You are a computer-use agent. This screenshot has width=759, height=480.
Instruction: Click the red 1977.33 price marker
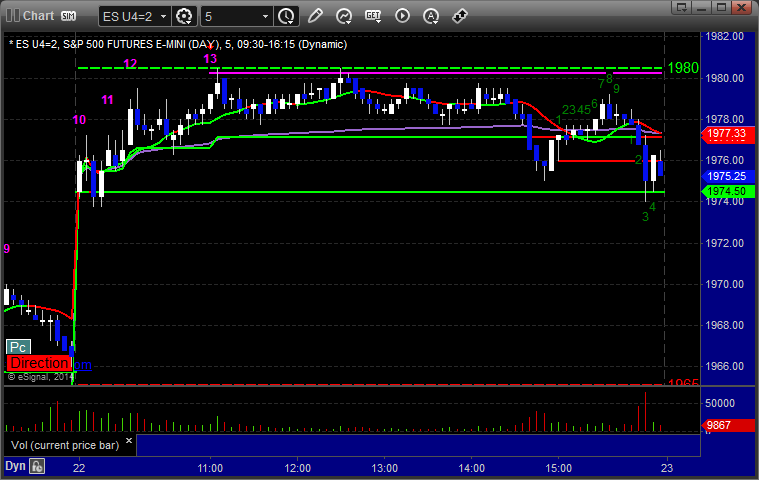(x=728, y=134)
